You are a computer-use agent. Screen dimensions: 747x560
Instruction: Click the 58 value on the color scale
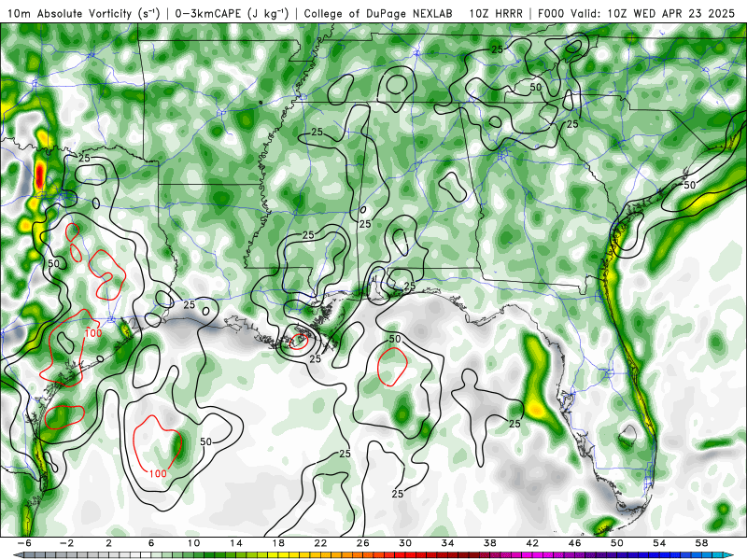(x=702, y=543)
